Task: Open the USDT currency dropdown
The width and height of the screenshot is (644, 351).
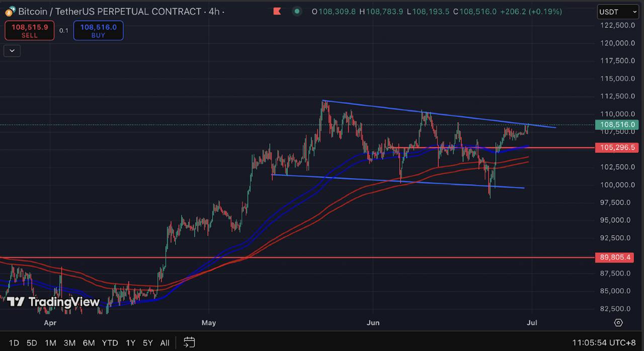Action: pos(617,12)
